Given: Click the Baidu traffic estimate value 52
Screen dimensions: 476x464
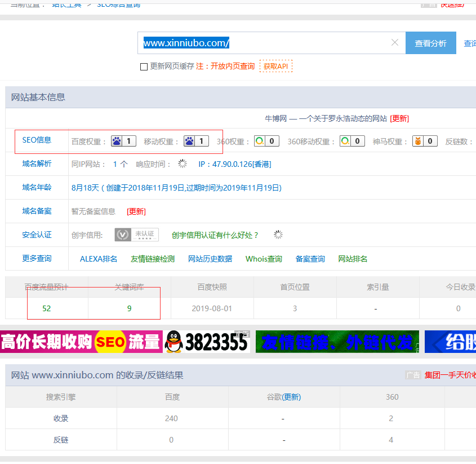Looking at the screenshot, I should coord(46,308).
